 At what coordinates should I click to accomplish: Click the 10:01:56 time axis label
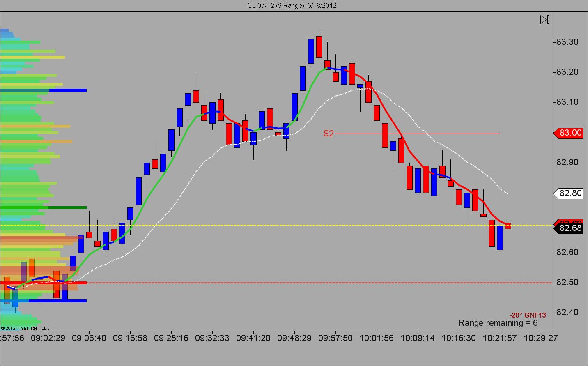[377, 338]
